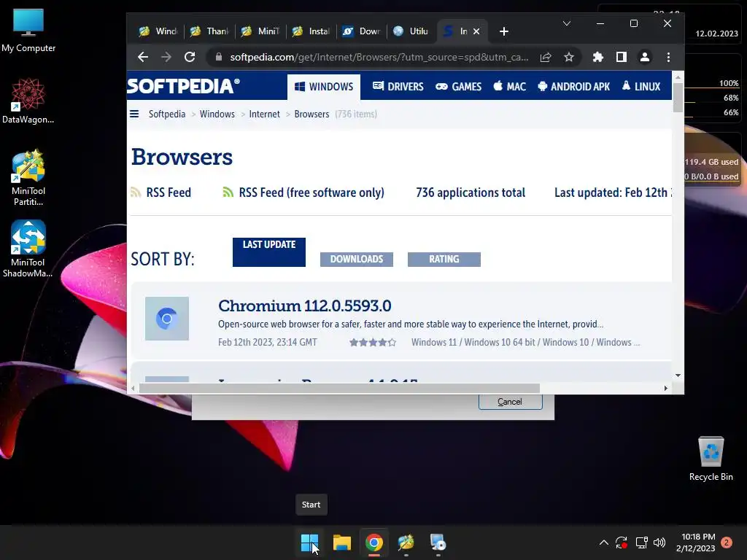Click the share page icon in address bar
This screenshot has width=747, height=560.
546,57
